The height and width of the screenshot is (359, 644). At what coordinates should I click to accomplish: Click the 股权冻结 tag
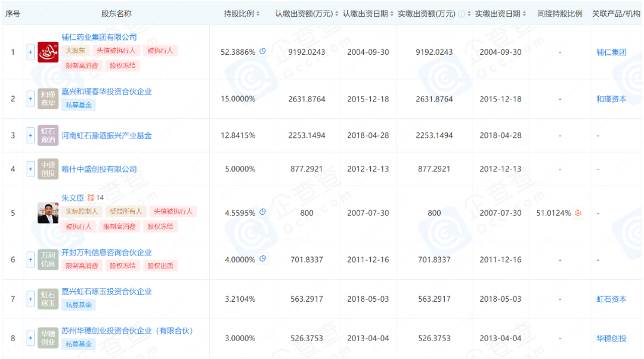122,66
